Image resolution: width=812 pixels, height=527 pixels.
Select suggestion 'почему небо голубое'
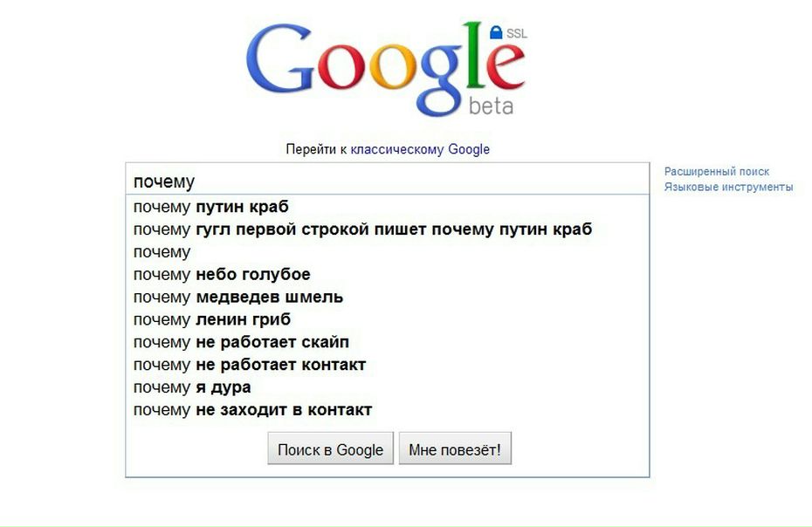coord(222,275)
